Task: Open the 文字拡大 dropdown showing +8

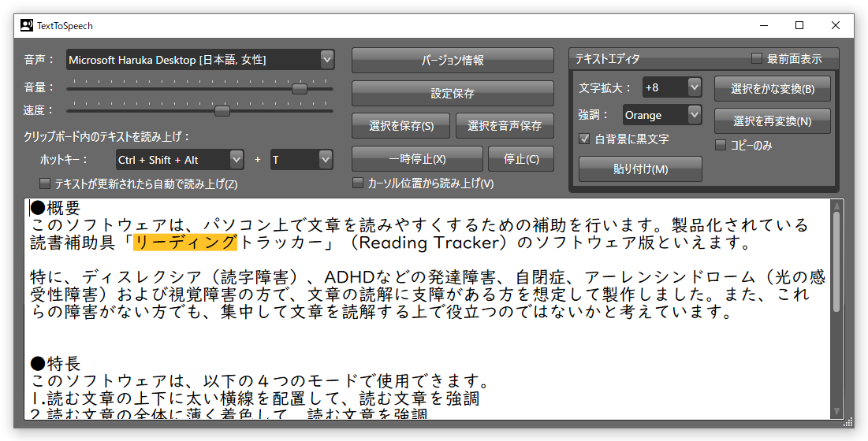Action: tap(672, 87)
